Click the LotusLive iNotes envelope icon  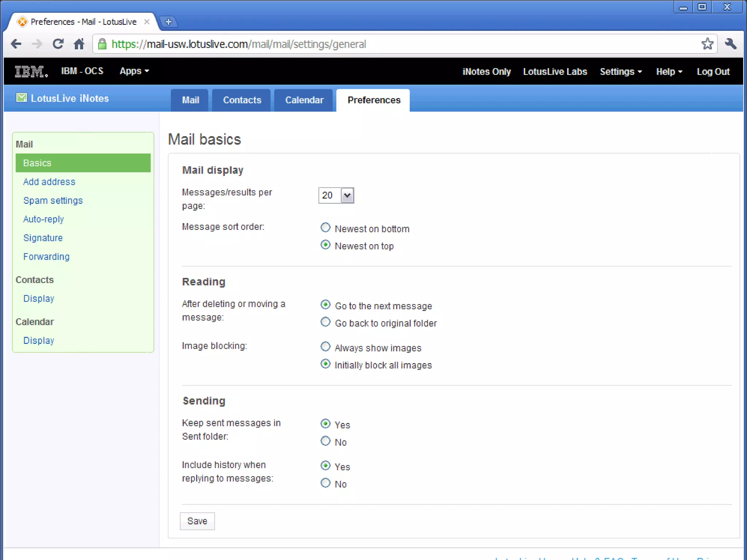tap(22, 98)
